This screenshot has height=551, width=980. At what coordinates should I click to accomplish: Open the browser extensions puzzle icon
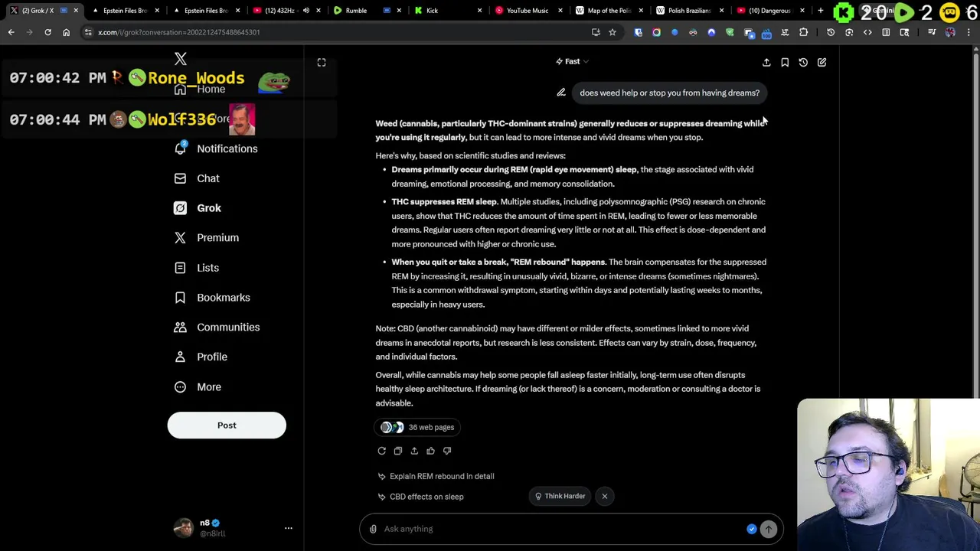coord(803,32)
